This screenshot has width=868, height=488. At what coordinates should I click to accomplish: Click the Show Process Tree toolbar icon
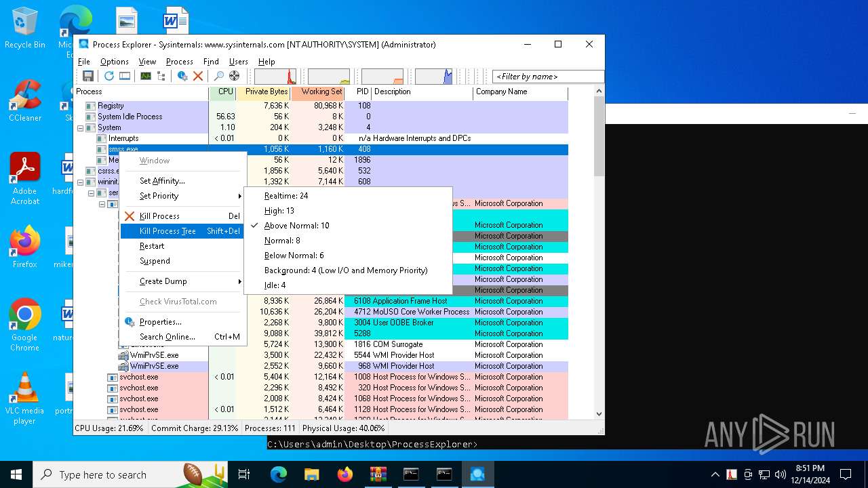pyautogui.click(x=161, y=76)
